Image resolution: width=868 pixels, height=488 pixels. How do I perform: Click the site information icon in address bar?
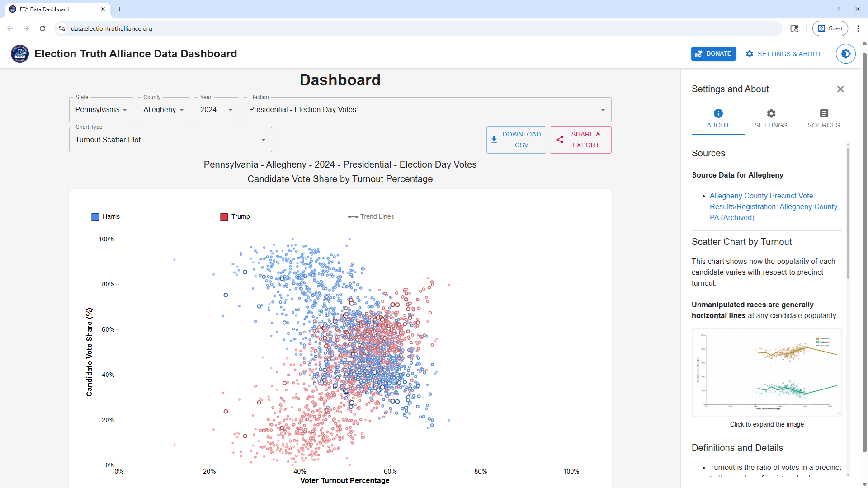click(62, 28)
